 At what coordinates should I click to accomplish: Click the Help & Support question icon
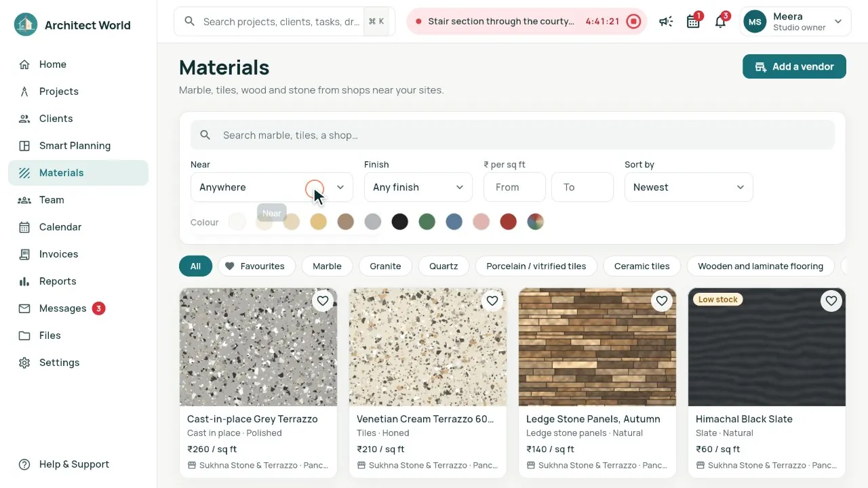click(x=24, y=464)
